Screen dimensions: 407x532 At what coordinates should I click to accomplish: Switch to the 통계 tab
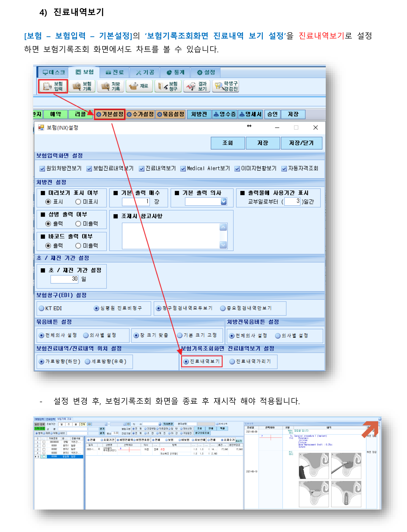(175, 72)
